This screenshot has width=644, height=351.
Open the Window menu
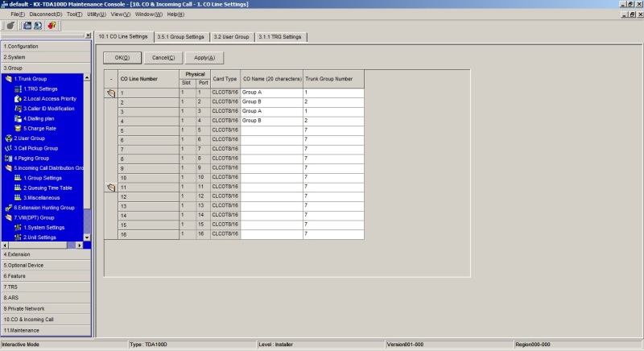tap(149, 14)
